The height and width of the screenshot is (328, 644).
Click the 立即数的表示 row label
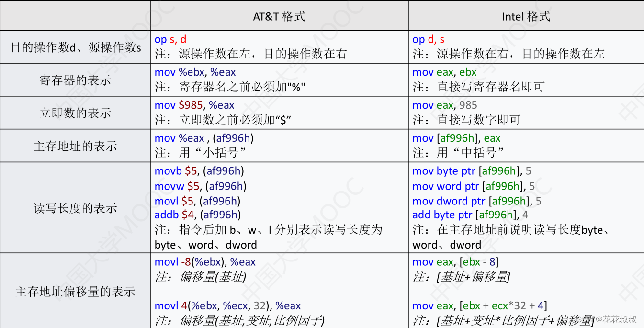point(75,113)
